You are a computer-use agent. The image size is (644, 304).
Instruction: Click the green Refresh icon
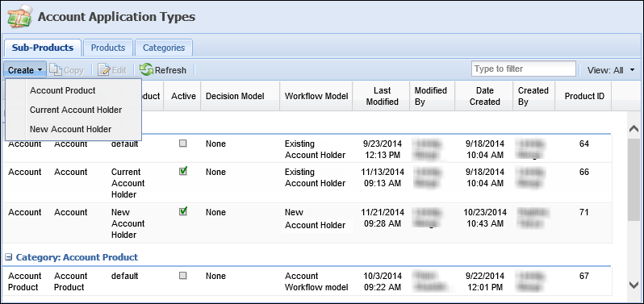147,69
